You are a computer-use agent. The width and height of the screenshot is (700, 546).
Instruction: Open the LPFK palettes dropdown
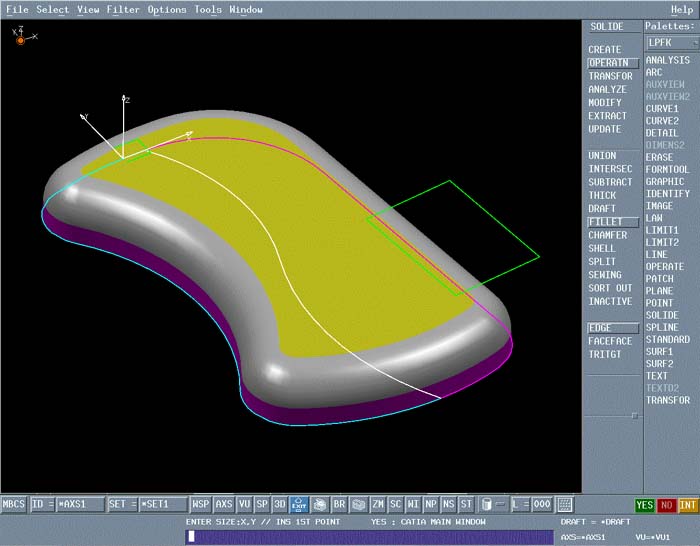click(x=670, y=43)
